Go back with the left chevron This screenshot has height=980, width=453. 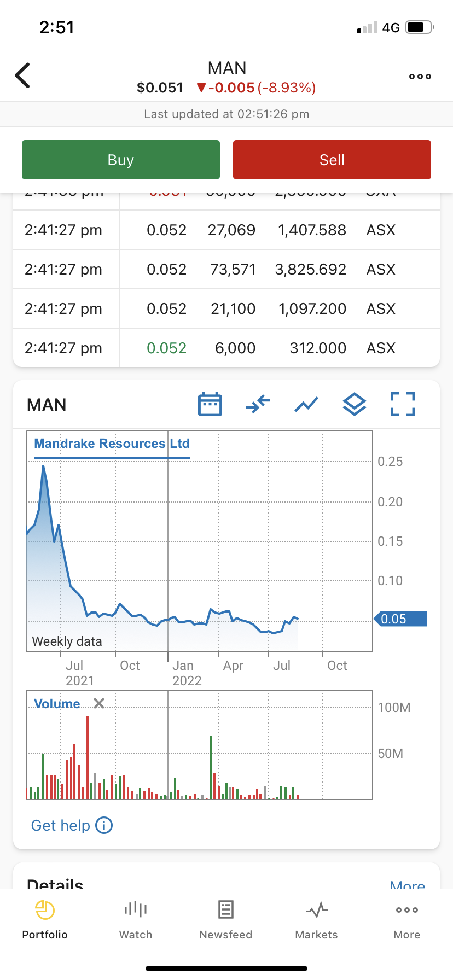point(22,75)
